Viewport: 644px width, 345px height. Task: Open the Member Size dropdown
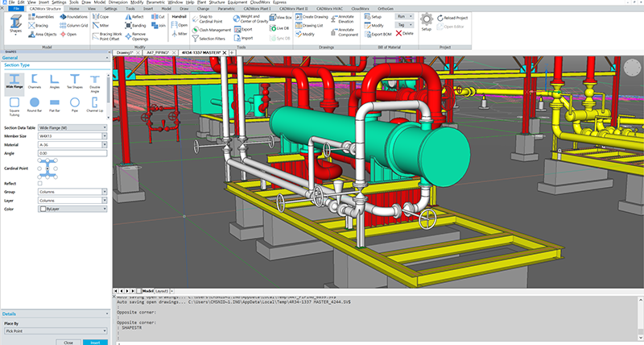pyautogui.click(x=105, y=136)
